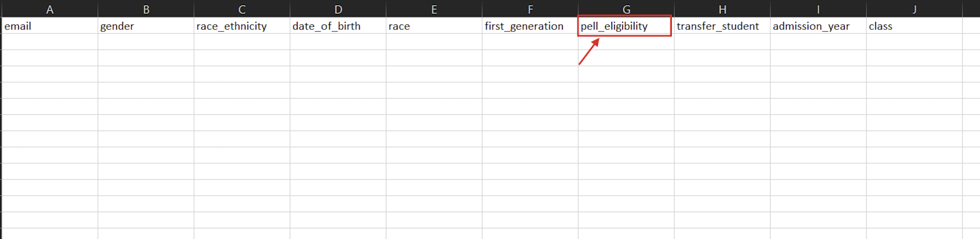
Task: Select column C header
Action: 242,9
